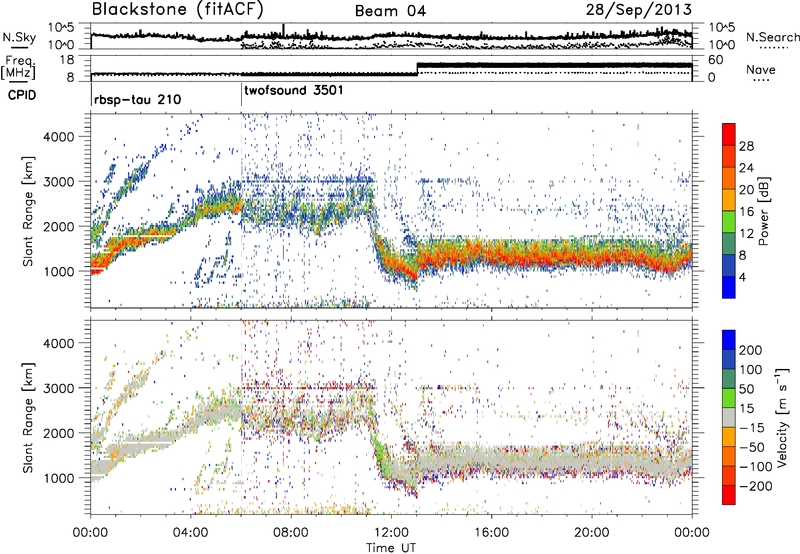Viewport: 800px width, 554px height.
Task: Select the '2000' tick in velocity panel
Action: click(x=58, y=433)
